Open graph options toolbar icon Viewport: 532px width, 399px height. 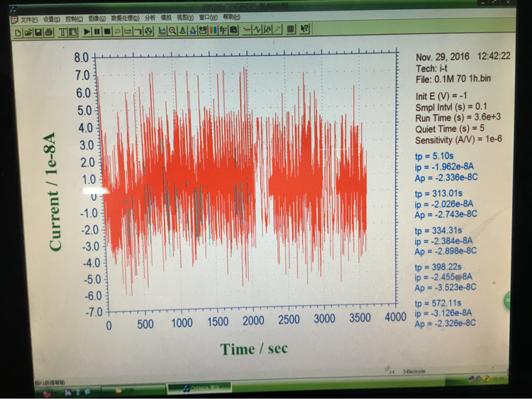pos(203,30)
